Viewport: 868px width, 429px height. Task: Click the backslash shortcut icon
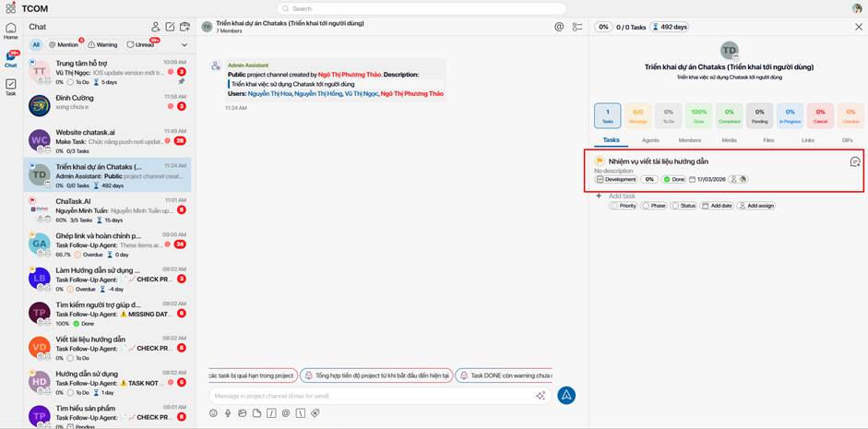click(300, 413)
